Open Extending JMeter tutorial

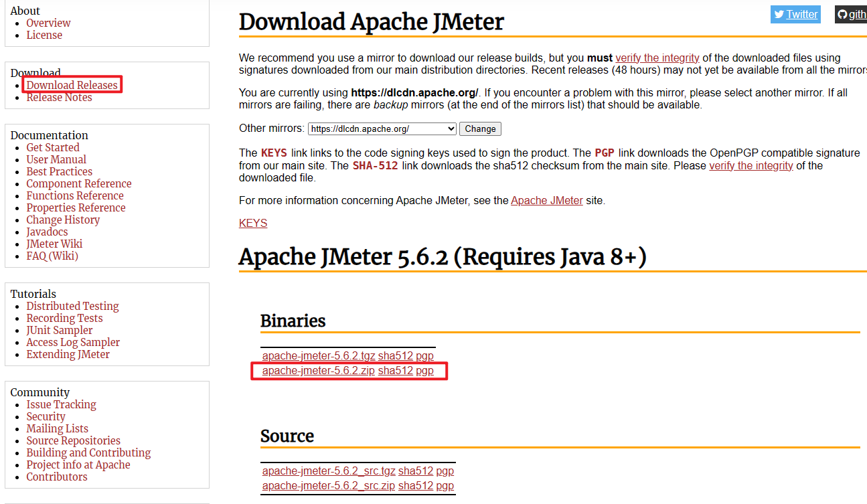coord(68,354)
